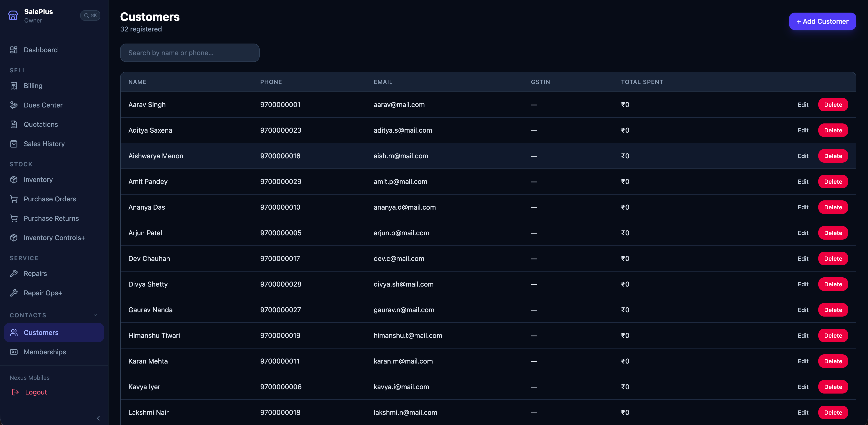
Task: Open the Dashboard panel icon
Action: [x=14, y=50]
